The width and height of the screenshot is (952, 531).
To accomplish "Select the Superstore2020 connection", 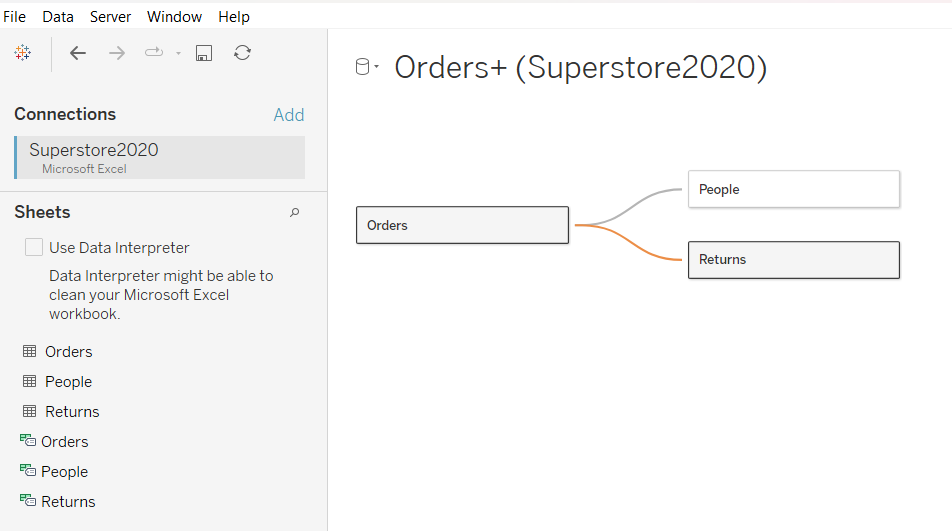I will (160, 157).
